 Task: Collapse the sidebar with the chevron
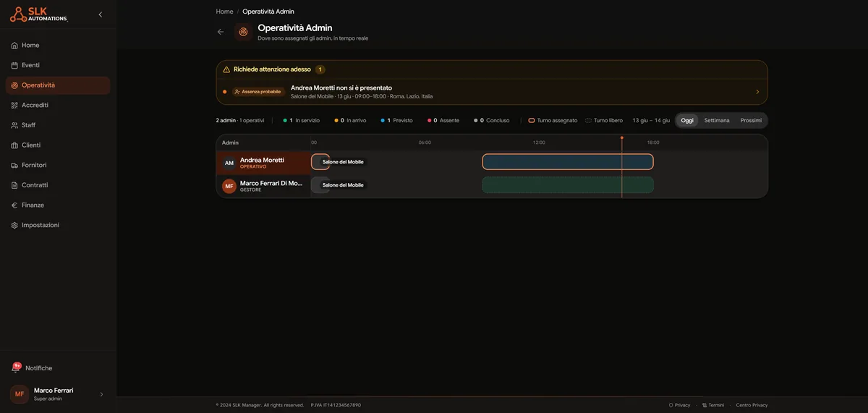101,14
